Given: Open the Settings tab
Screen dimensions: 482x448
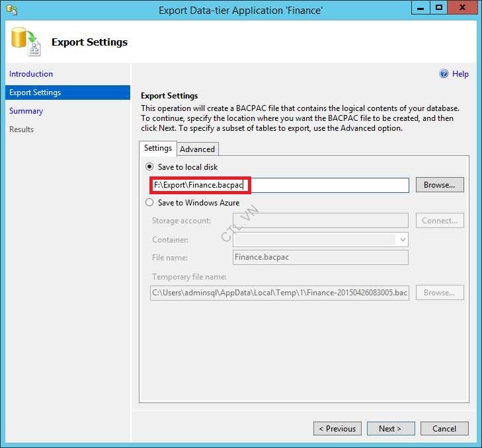Looking at the screenshot, I should coord(158,149).
